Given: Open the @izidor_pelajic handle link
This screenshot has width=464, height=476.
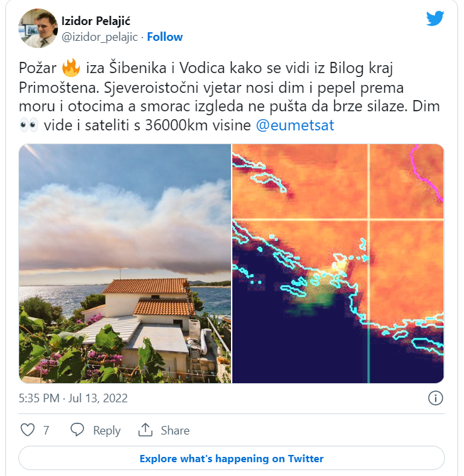Looking at the screenshot, I should point(99,37).
